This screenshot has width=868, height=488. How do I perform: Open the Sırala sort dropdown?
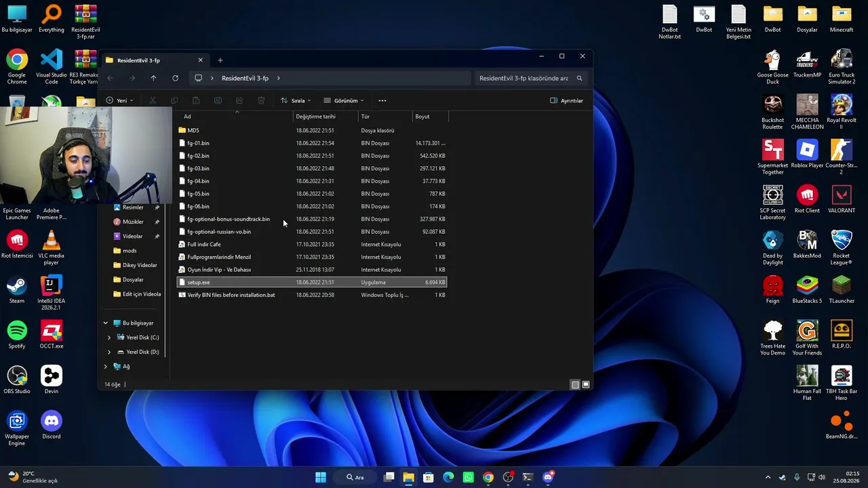[296, 101]
